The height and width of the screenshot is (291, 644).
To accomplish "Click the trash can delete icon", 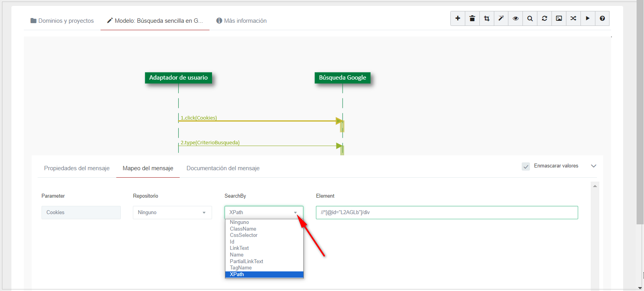I will [x=472, y=18].
